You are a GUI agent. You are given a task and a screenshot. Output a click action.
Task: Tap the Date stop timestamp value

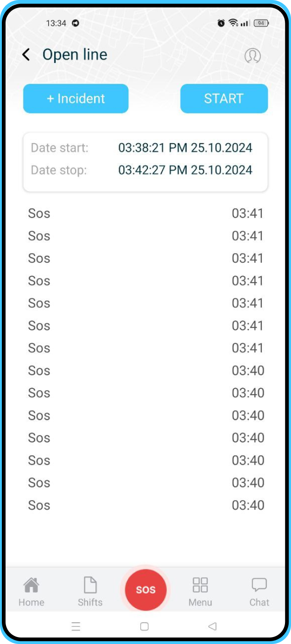(185, 170)
